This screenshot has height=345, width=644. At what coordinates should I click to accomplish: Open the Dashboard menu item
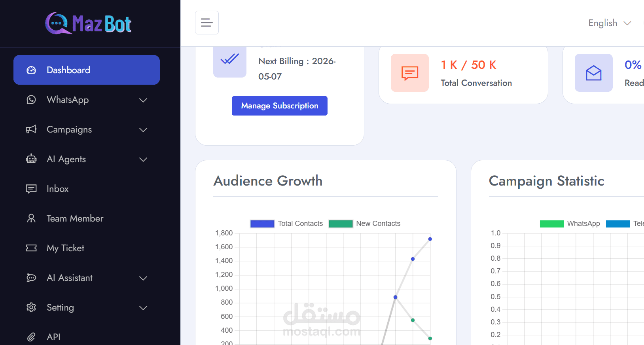87,70
